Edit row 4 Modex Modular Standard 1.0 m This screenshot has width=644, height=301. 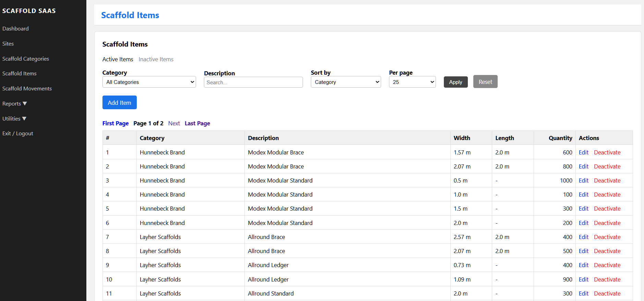(x=583, y=195)
